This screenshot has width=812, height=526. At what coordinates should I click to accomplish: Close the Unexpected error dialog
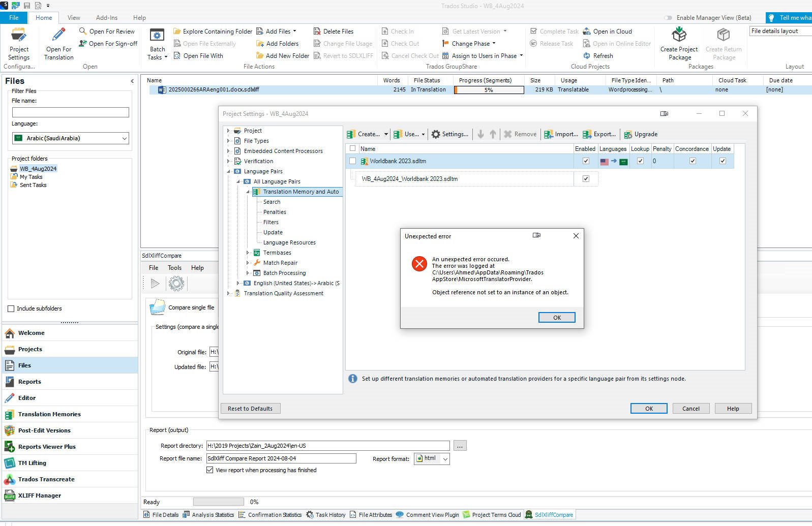[x=576, y=236]
